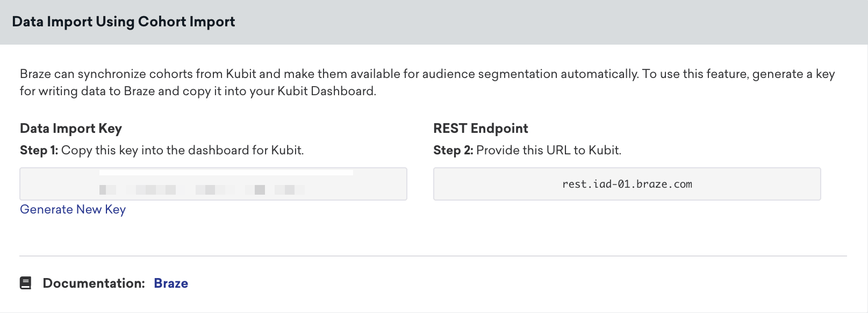Click the horizontal divider above Documentation
The width and height of the screenshot is (868, 313).
tap(433, 256)
